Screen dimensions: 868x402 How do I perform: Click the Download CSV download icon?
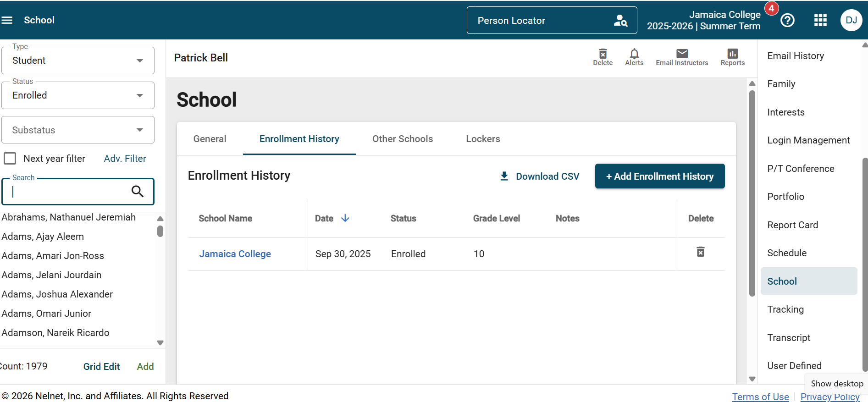coord(504,176)
